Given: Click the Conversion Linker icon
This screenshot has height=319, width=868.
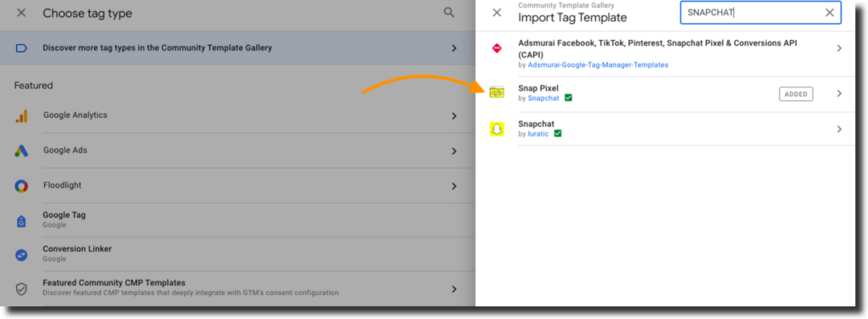Looking at the screenshot, I should (21, 255).
